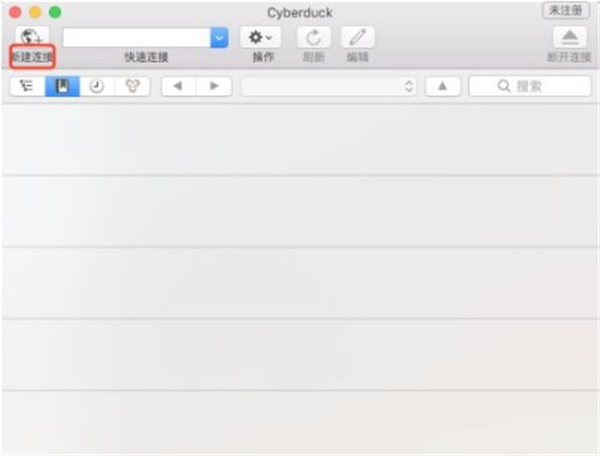This screenshot has height=456, width=600.
Task: Click the 新建连接 label text
Action: pyautogui.click(x=30, y=57)
